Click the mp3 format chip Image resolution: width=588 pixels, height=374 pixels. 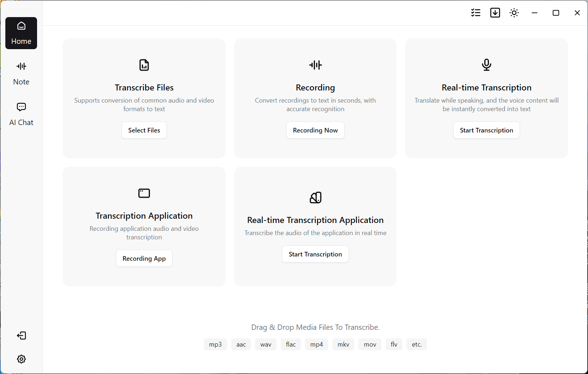coord(215,344)
